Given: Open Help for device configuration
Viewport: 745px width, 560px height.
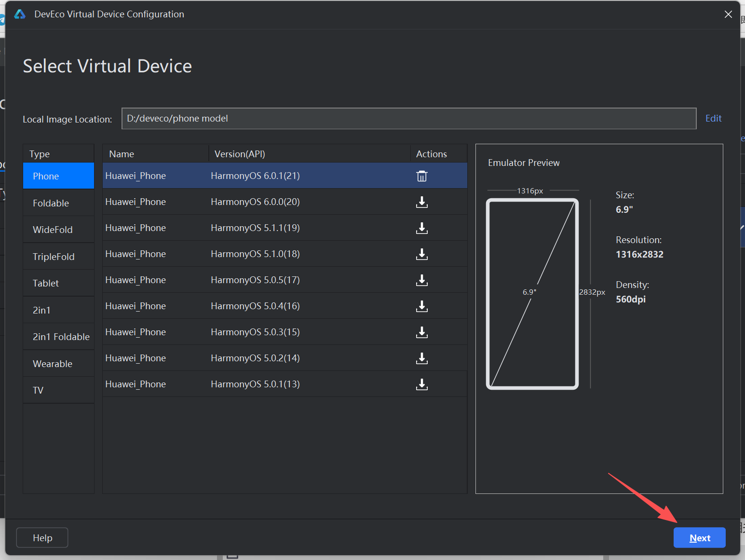Looking at the screenshot, I should 42,538.
